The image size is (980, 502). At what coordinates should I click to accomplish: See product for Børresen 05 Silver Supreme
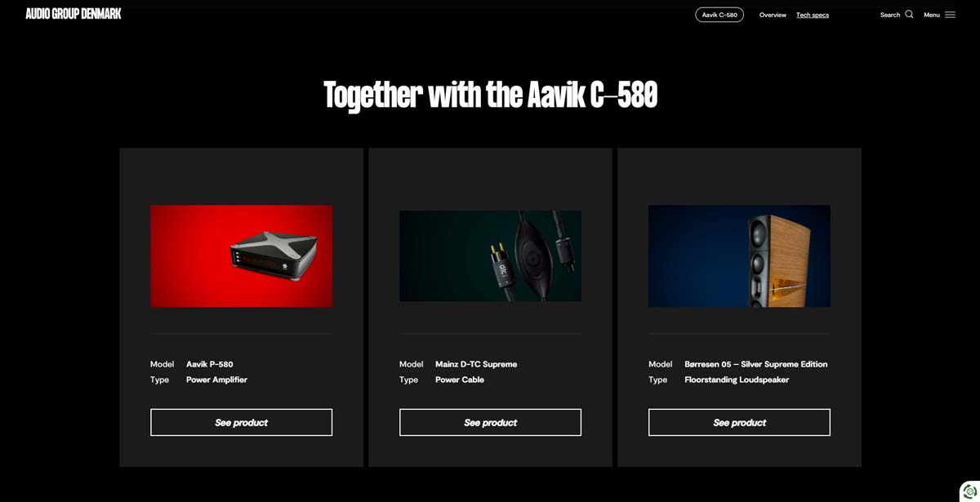click(739, 422)
